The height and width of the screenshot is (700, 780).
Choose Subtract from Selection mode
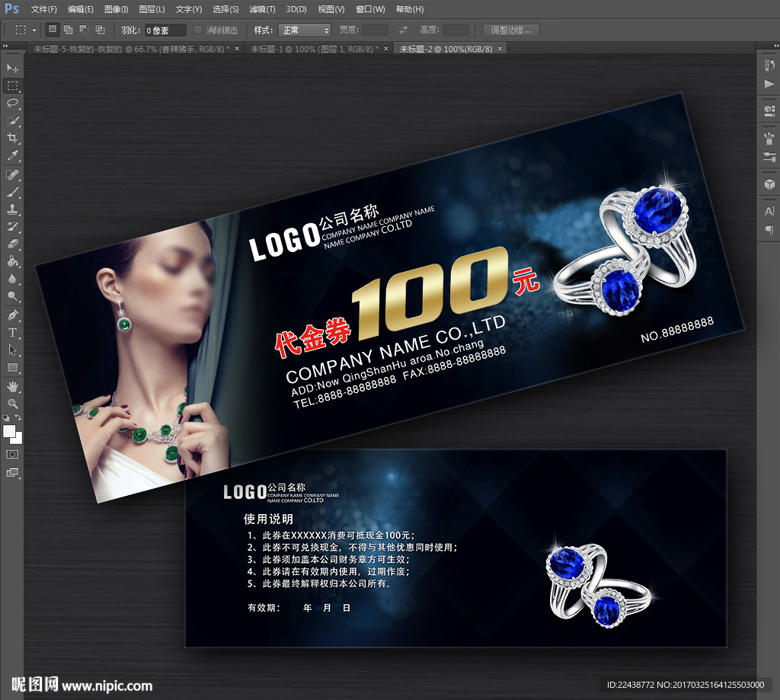(84, 30)
